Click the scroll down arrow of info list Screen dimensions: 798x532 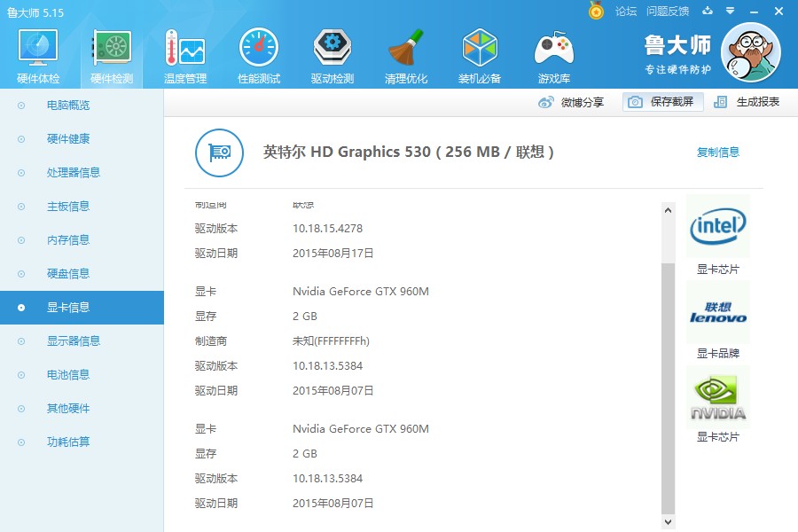(x=669, y=522)
